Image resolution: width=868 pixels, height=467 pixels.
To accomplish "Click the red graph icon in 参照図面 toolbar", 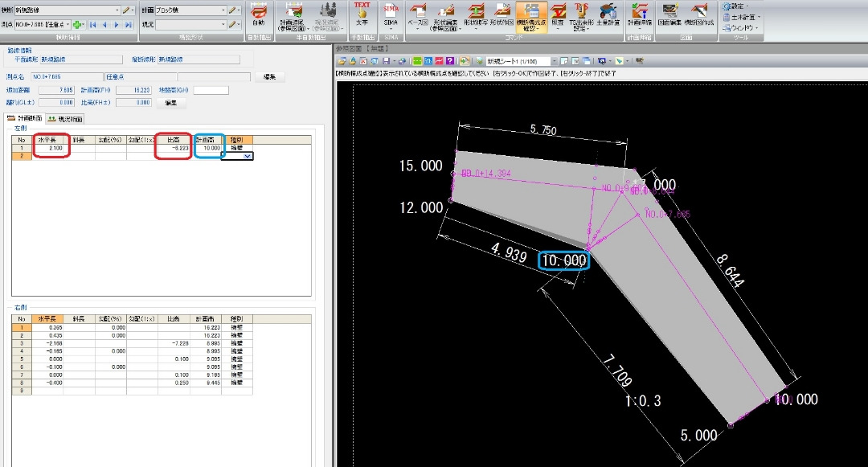I will [x=439, y=61].
